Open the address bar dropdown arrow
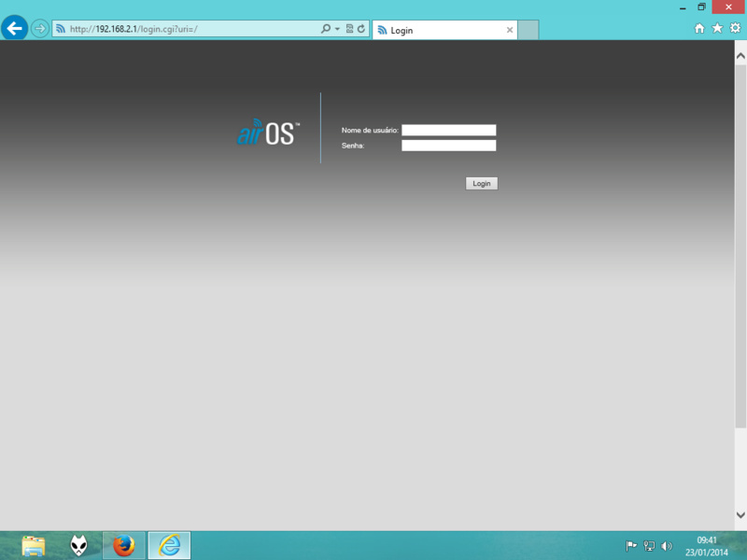Viewport: 747px width, 560px height. tap(337, 29)
